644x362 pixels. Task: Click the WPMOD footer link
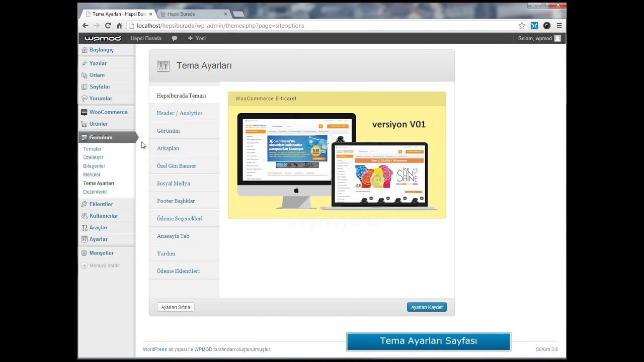[203, 349]
